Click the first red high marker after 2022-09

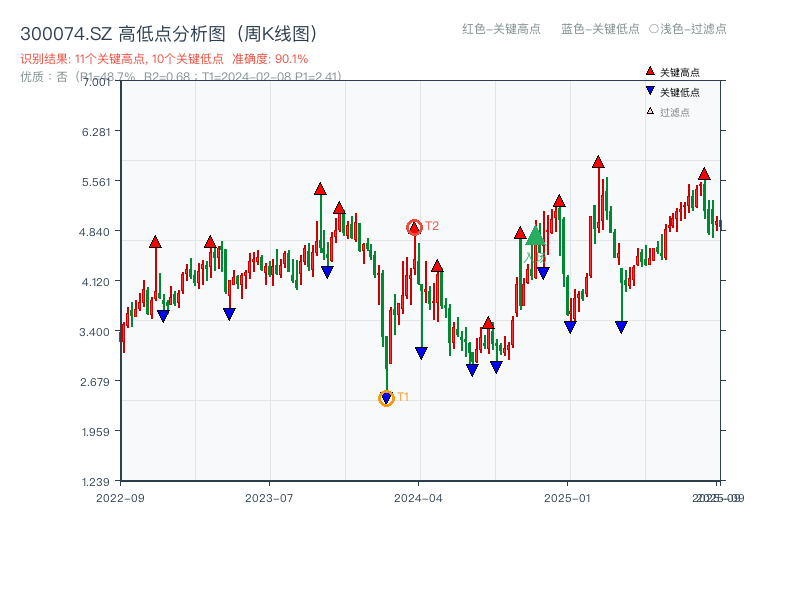156,242
